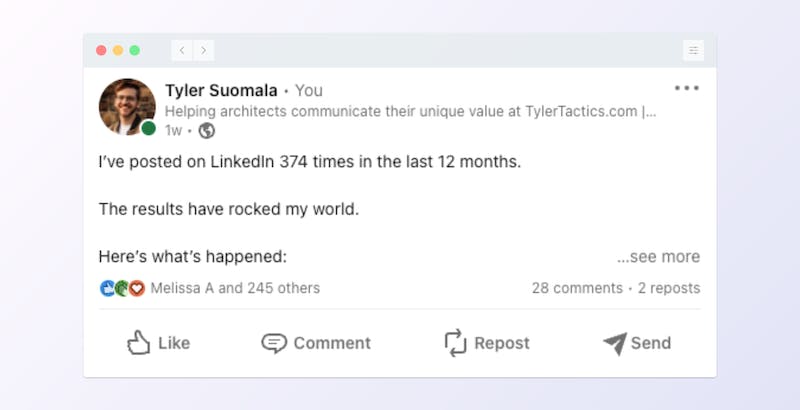
Task: Click the thumbs-up Like icon
Action: (138, 343)
